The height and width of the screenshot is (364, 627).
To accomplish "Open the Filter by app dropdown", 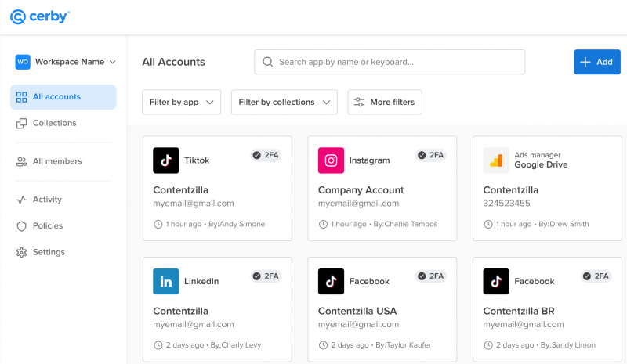I will click(181, 103).
